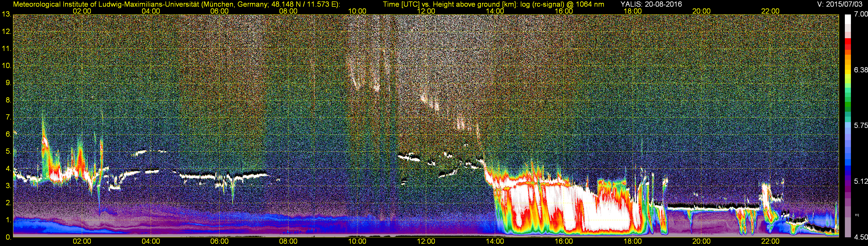Click the 5 km height axis label
Image resolution: width=868 pixels, height=246 pixels.
coord(8,151)
